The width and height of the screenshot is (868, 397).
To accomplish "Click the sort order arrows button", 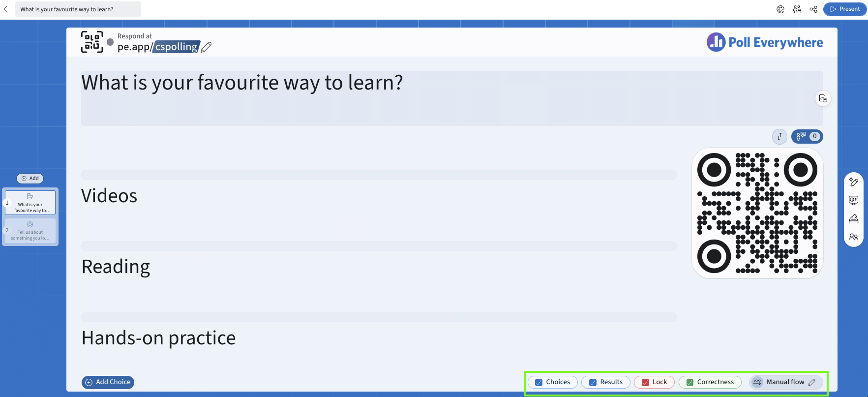I will [x=779, y=136].
